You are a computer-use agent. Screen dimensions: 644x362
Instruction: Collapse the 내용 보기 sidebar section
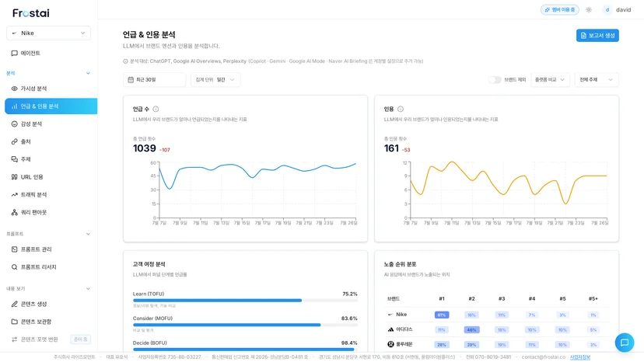[x=88, y=288]
